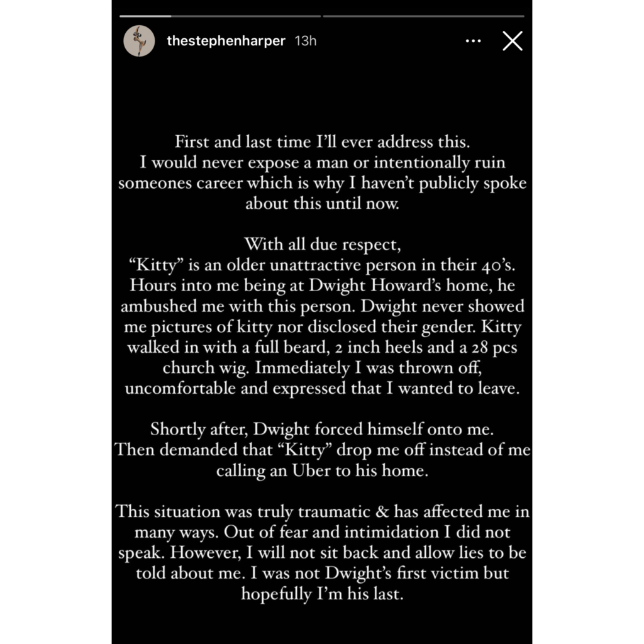The image size is (644, 644).
Task: Tap the line "First and last time I'll ever address this."
Action: (x=323, y=142)
